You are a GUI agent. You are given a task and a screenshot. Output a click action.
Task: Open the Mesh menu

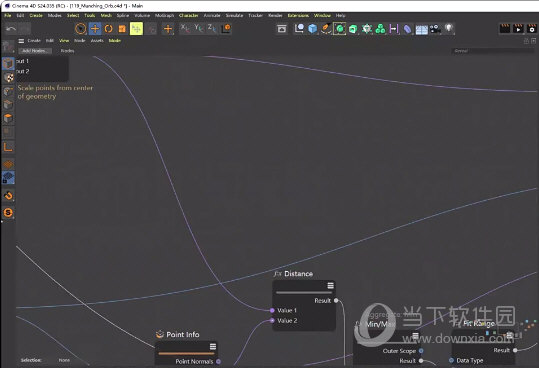click(x=106, y=15)
